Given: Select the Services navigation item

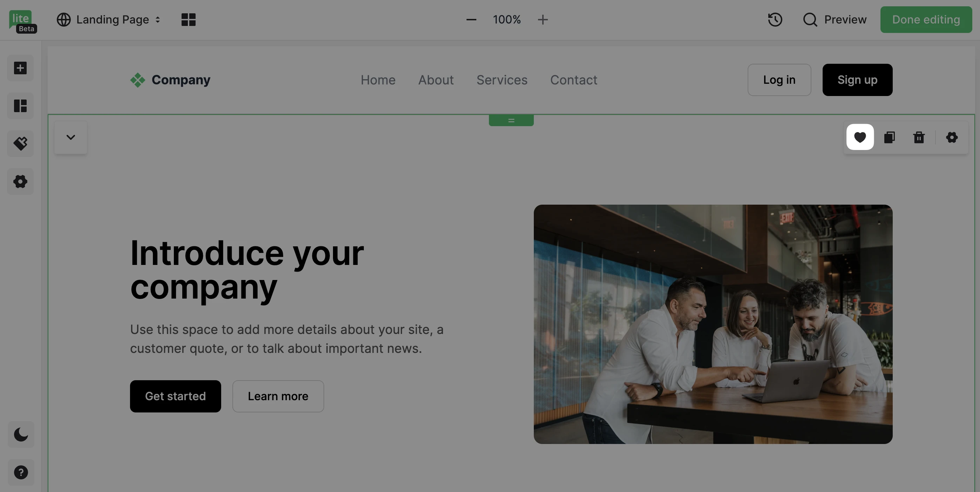Looking at the screenshot, I should (502, 80).
